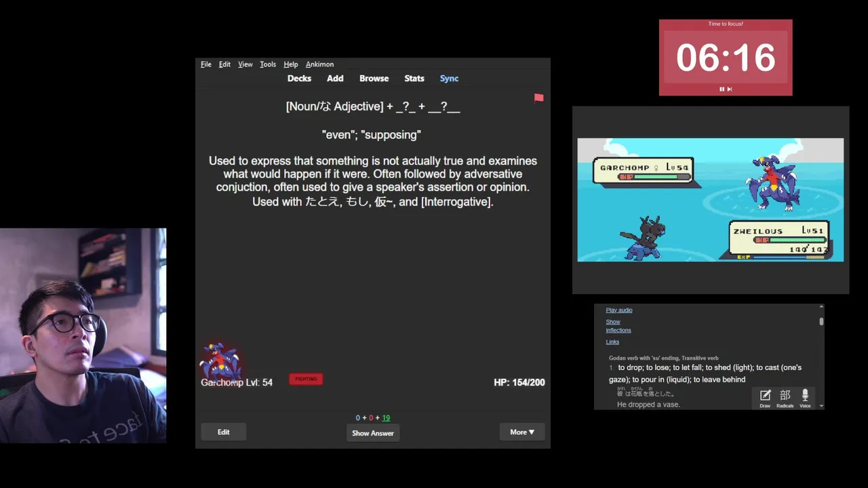868x488 pixels.
Task: Open the Radicals search tool
Action: (785, 399)
